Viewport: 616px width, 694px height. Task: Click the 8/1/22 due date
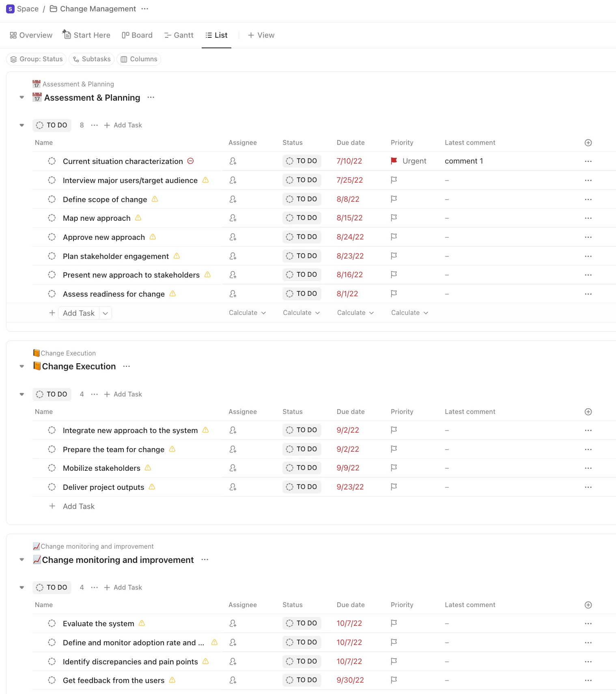point(347,294)
